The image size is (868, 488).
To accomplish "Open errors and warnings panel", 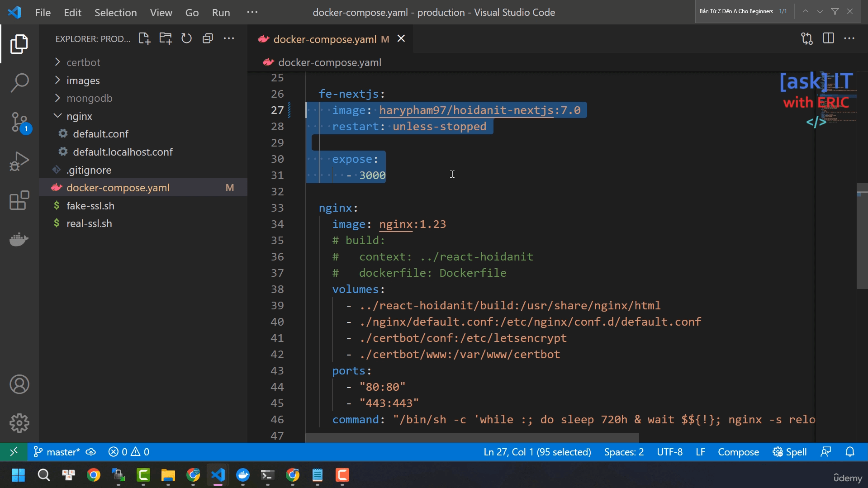I will pos(128,452).
